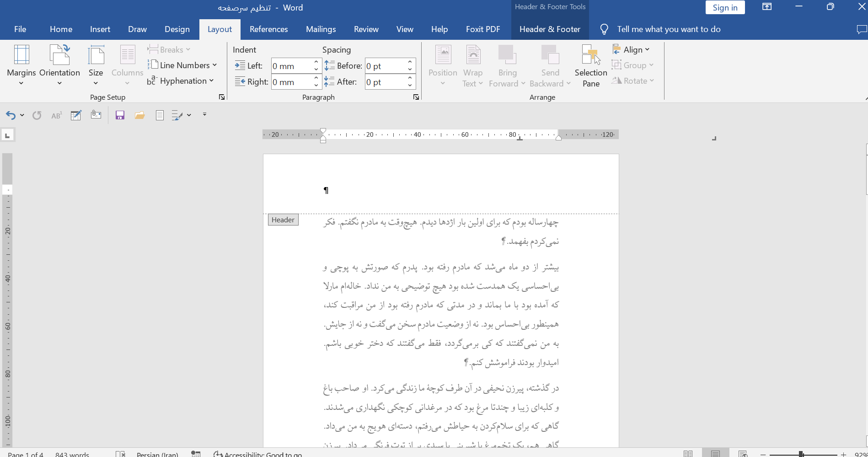Open the comments speech bubble icon

(x=862, y=29)
